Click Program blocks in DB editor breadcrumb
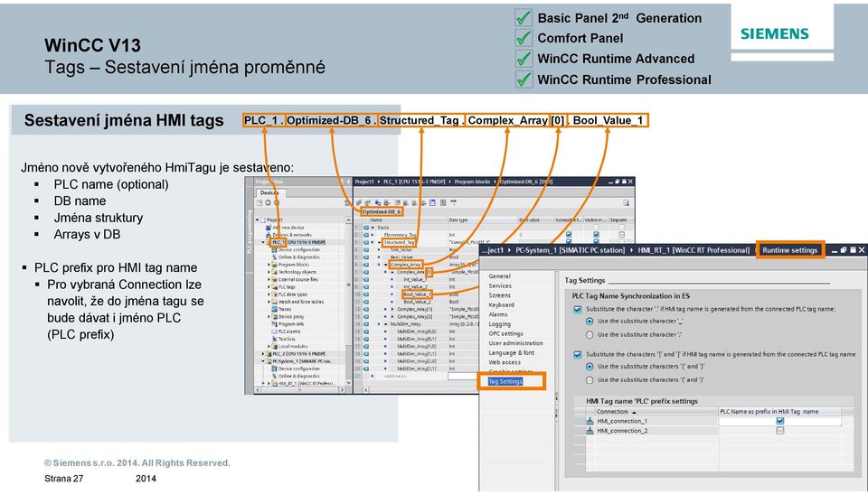868x495 pixels. pyautogui.click(x=472, y=182)
